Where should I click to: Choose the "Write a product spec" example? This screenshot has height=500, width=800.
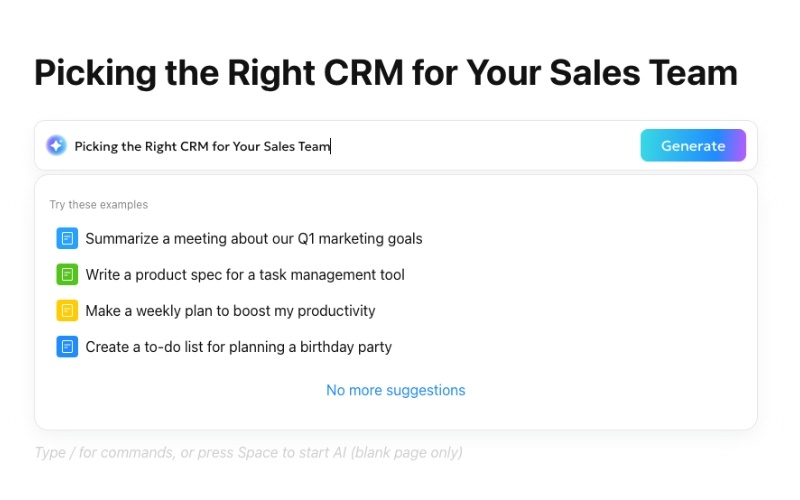click(245, 275)
